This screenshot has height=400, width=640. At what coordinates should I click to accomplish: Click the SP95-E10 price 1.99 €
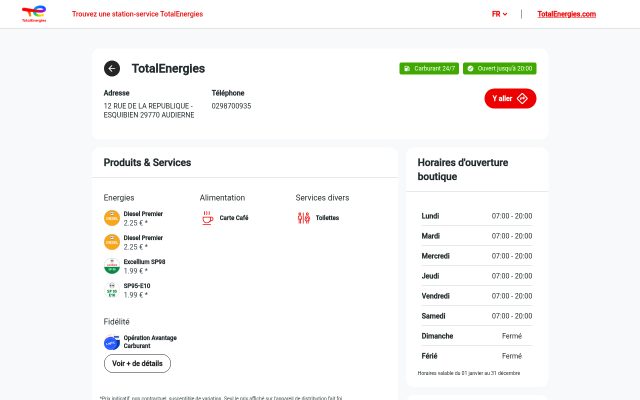click(136, 295)
